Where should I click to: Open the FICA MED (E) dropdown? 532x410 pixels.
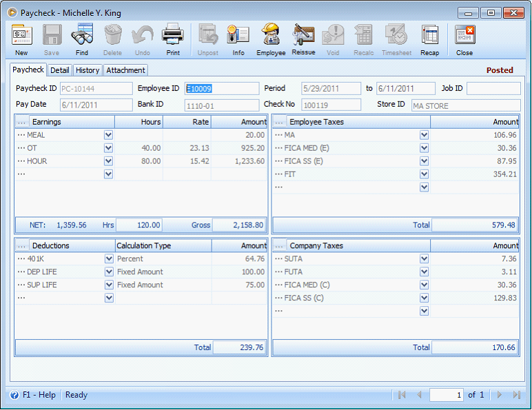pos(424,148)
